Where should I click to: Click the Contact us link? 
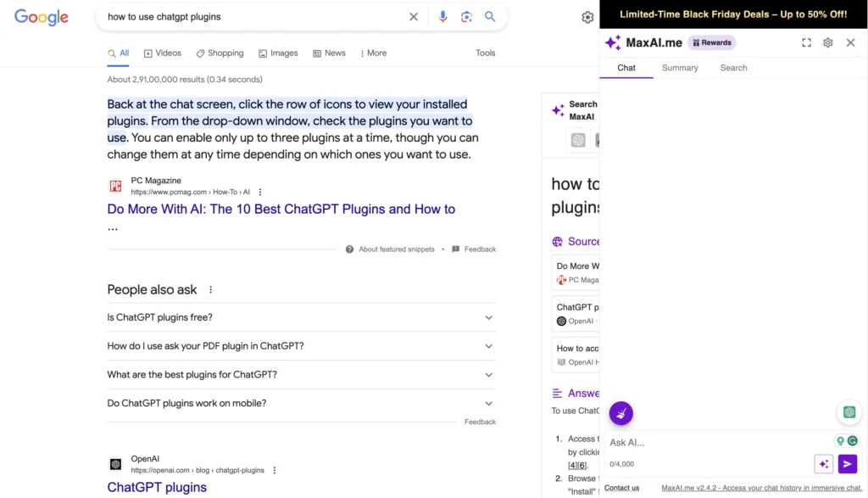click(621, 488)
